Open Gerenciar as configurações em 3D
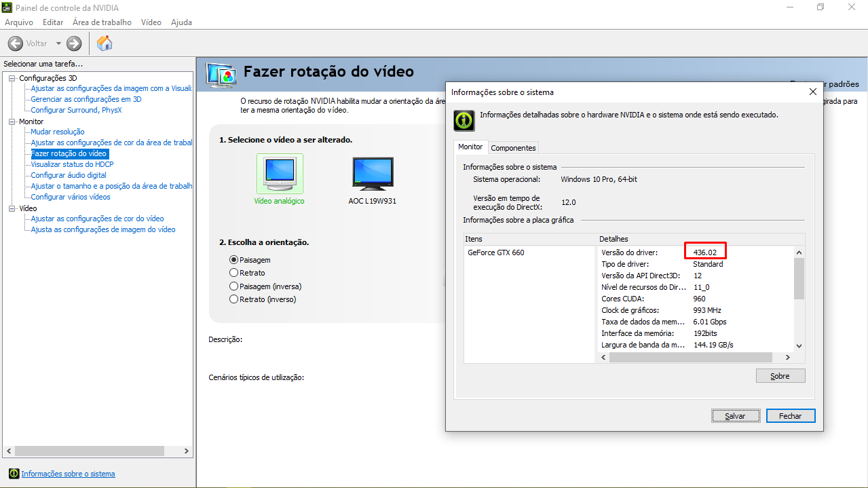Screen dimensions: 868x488 [86, 99]
